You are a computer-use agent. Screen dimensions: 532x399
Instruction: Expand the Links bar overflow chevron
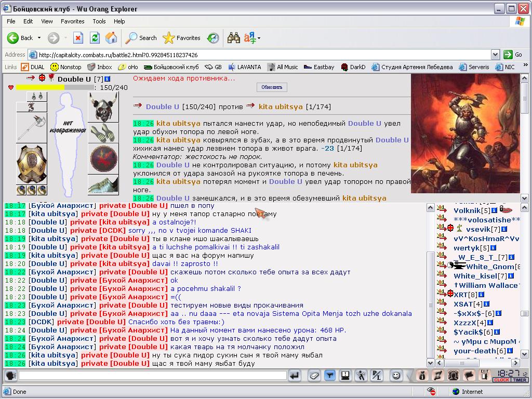pos(526,65)
